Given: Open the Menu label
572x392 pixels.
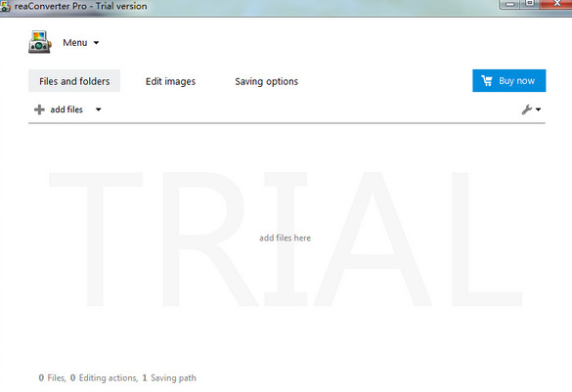Looking at the screenshot, I should click(x=74, y=43).
